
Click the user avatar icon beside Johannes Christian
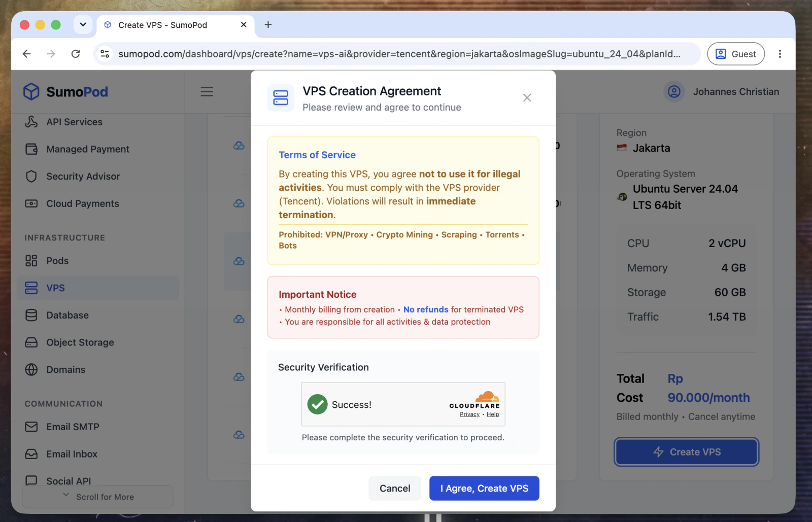click(674, 92)
